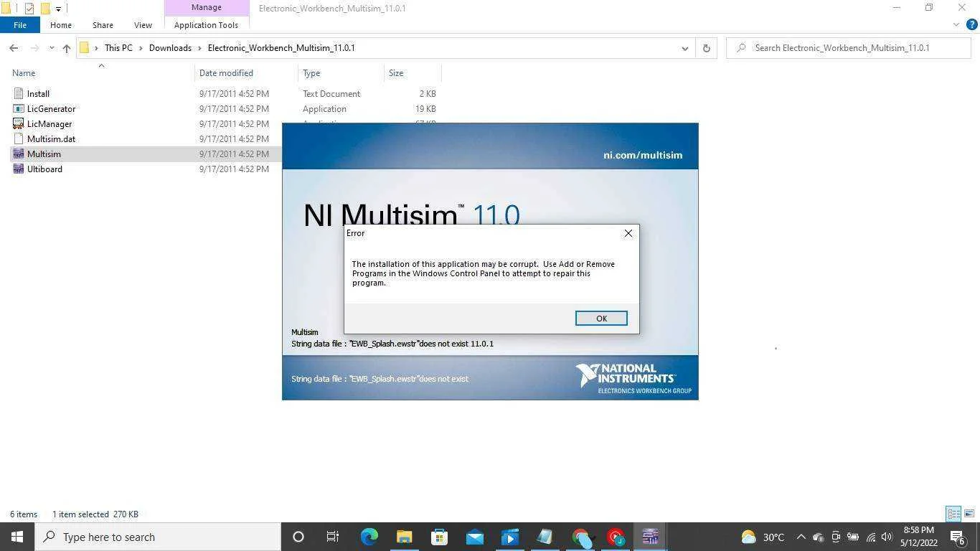Select the Install text document
Screen dimensions: 980x551
(x=38, y=94)
